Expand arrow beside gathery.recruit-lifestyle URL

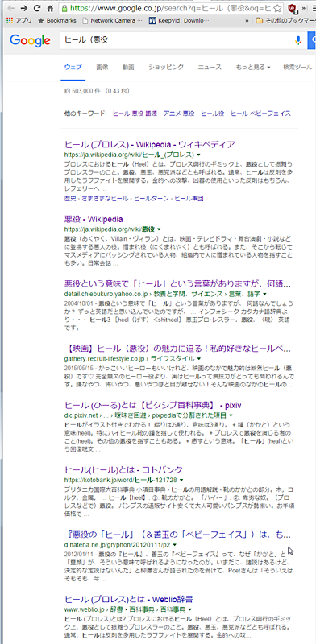point(200,360)
